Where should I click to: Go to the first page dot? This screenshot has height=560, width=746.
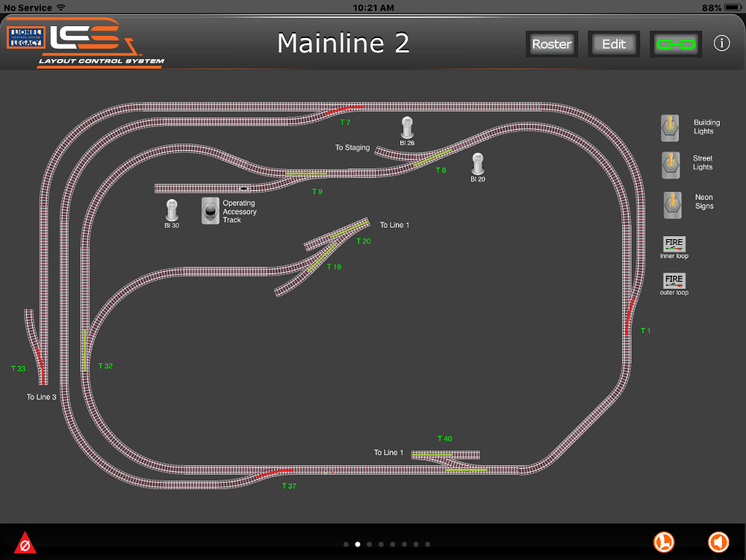[346, 544]
